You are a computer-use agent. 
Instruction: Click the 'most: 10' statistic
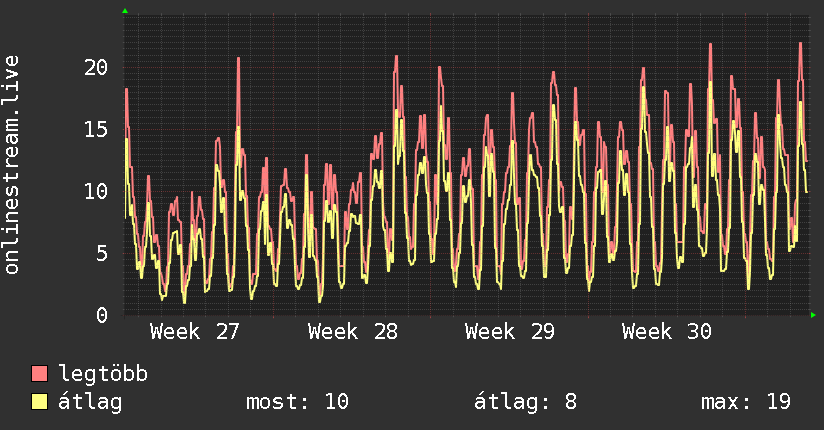tap(297, 402)
